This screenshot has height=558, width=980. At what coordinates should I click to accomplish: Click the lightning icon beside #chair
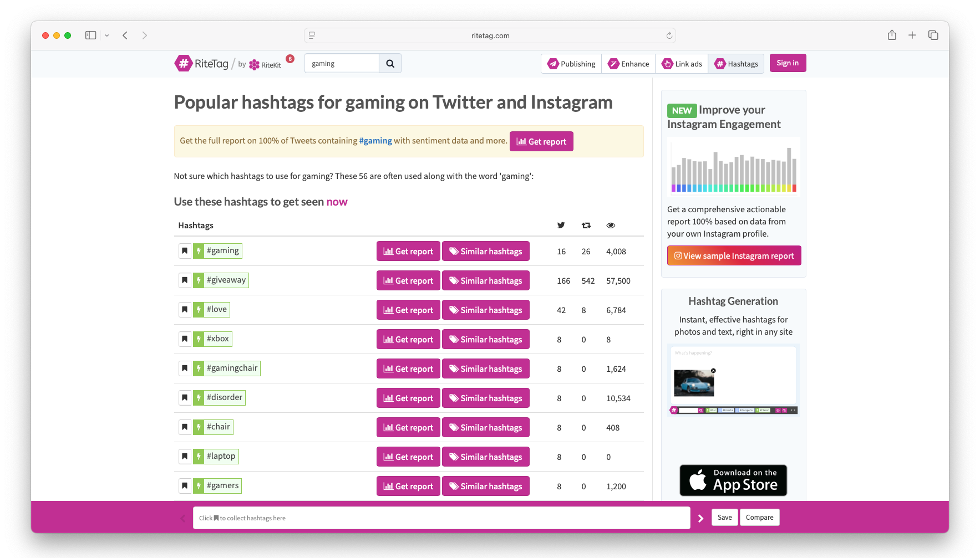point(199,427)
